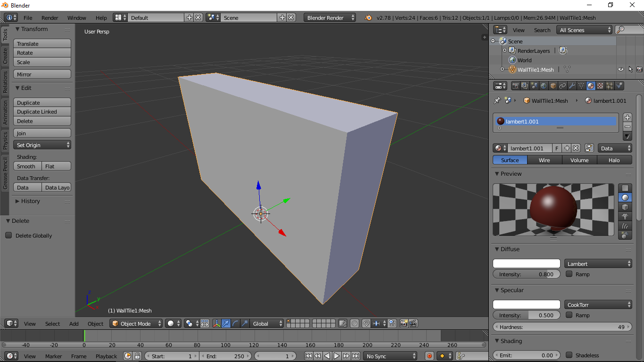Click the End frame field

(x=225, y=356)
